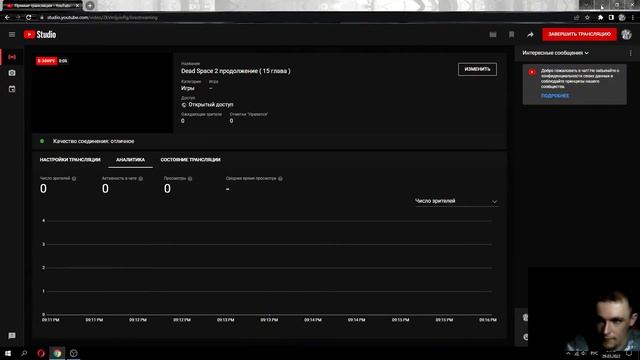Screen dimensions: 640x360
Task: Reload the page with browser refresh icon
Action: [x=29, y=18]
